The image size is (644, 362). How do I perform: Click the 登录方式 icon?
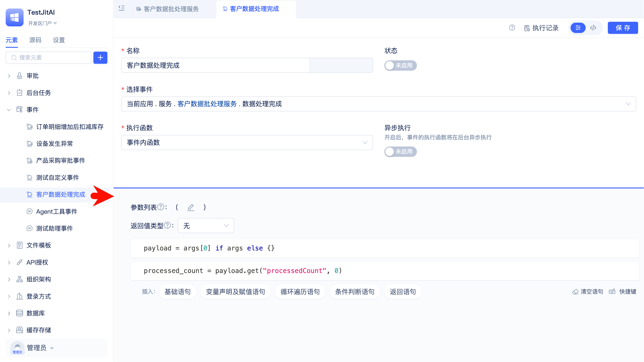click(x=20, y=296)
